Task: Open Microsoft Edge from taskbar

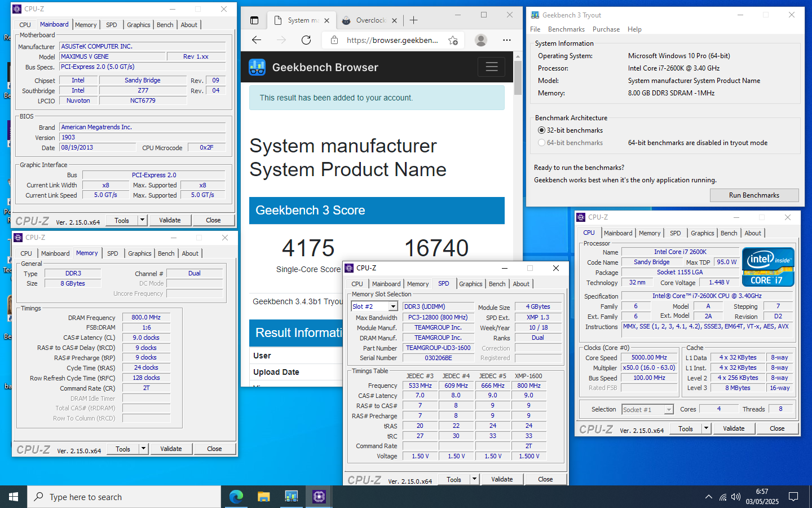Action: (x=236, y=497)
